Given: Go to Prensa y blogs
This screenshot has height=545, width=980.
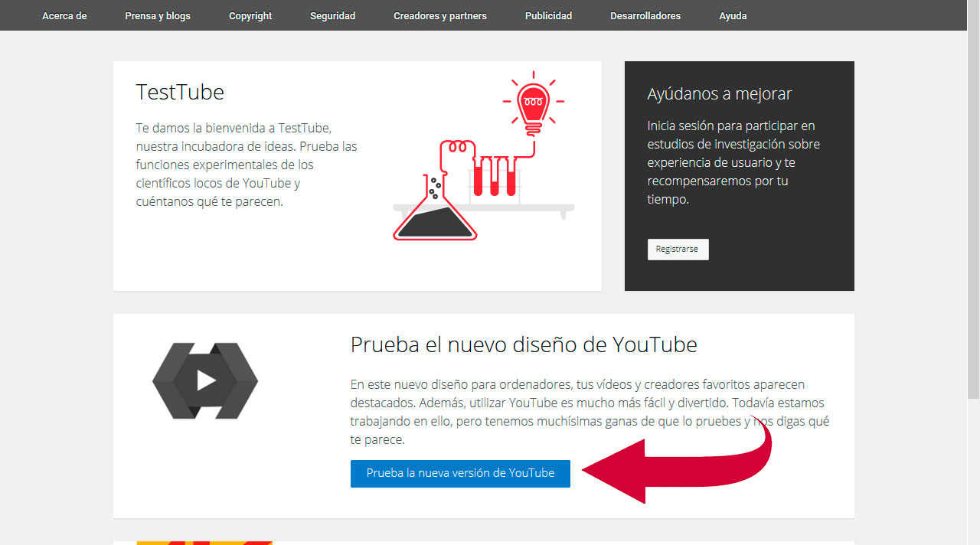Looking at the screenshot, I should coord(158,15).
